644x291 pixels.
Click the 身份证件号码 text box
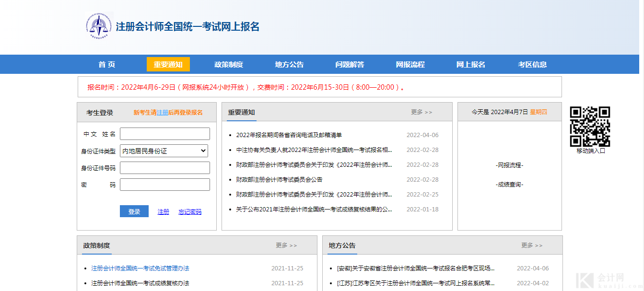point(164,168)
